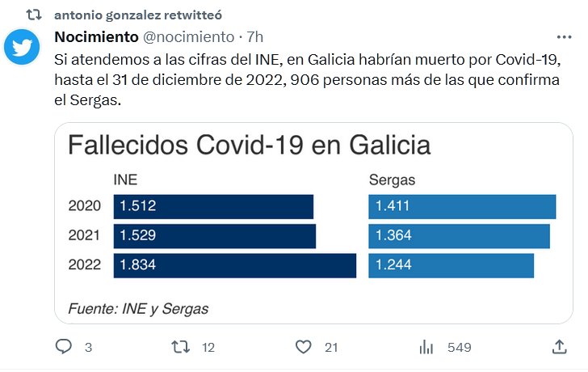The height and width of the screenshot is (372, 588).
Task: Click the Sergas 2022 bar showing 1.244
Action: click(x=451, y=265)
